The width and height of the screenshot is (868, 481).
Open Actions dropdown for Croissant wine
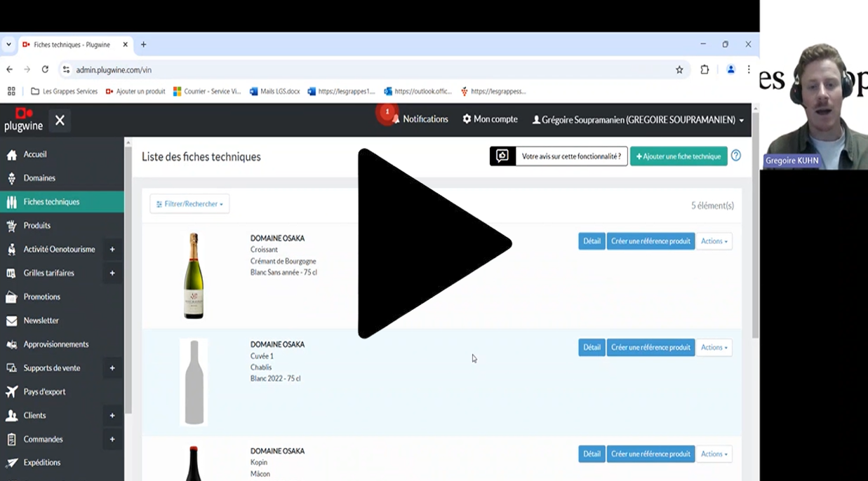[714, 241]
